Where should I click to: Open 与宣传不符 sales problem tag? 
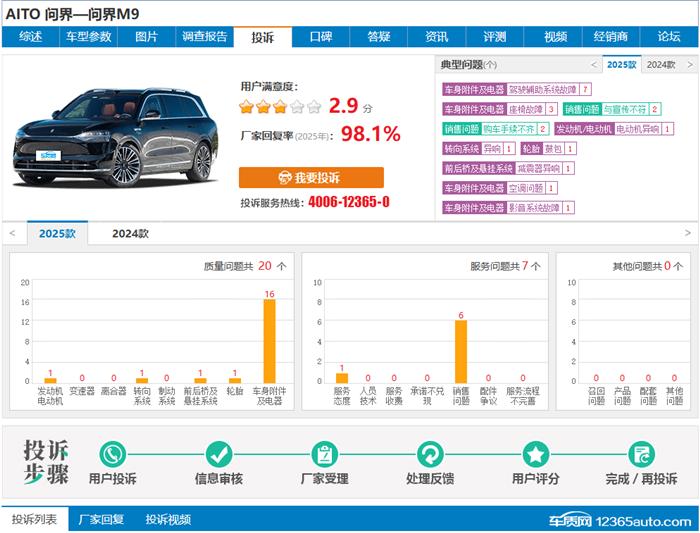click(612, 109)
